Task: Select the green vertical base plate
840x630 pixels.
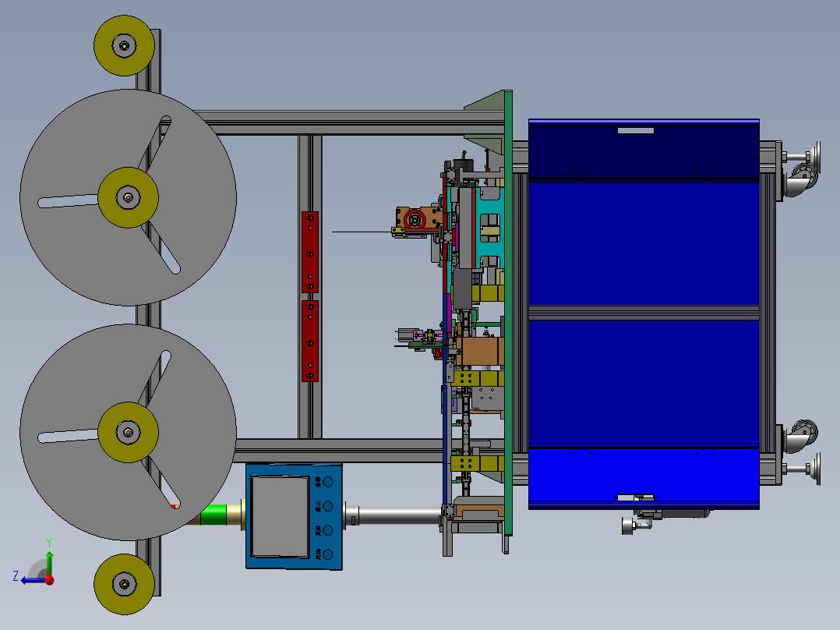Action: [x=508, y=313]
